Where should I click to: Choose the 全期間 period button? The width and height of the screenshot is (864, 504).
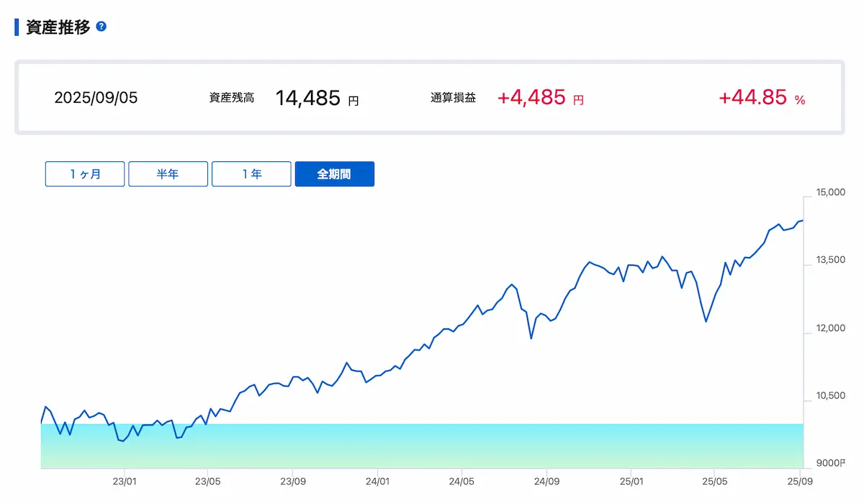(x=335, y=174)
